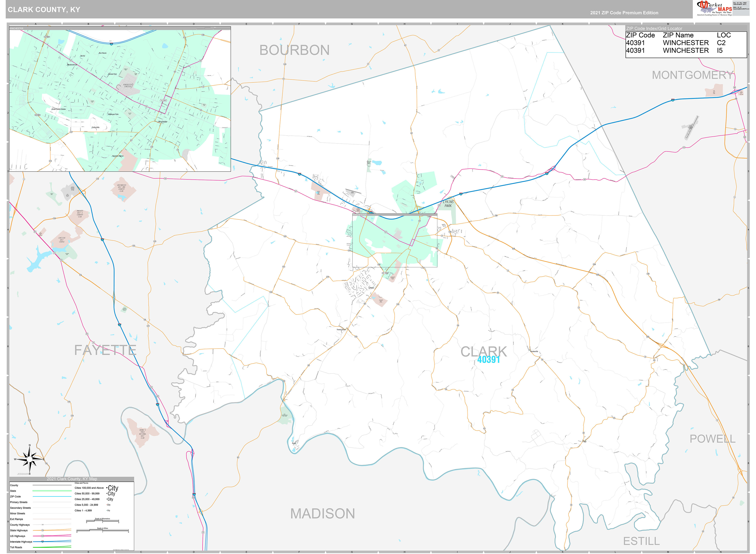Click the I-64 shield in the Winchester inset
The width and height of the screenshot is (756, 554).
coord(111,44)
